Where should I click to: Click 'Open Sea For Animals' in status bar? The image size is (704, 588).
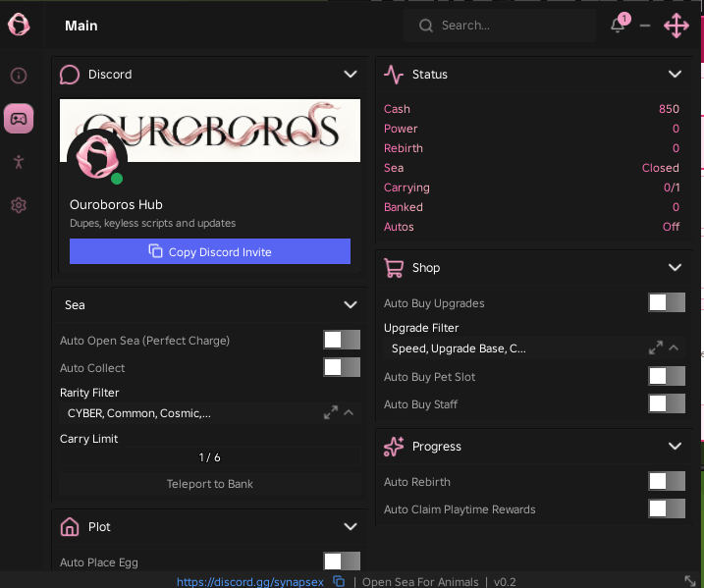[x=420, y=582]
